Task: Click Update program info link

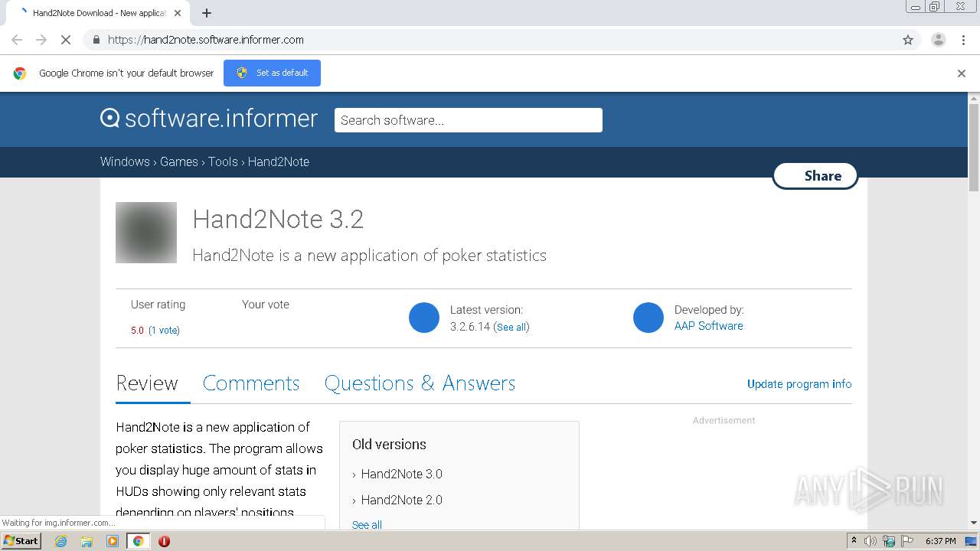Action: click(x=799, y=384)
